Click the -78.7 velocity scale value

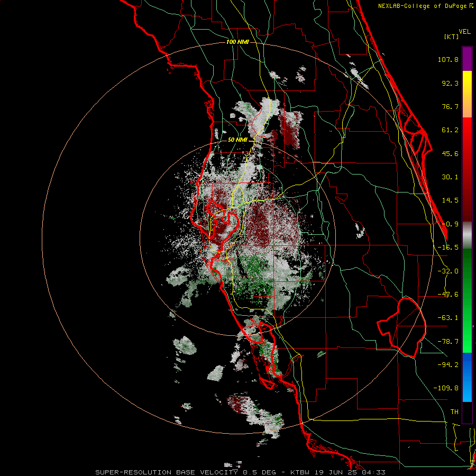(448, 342)
